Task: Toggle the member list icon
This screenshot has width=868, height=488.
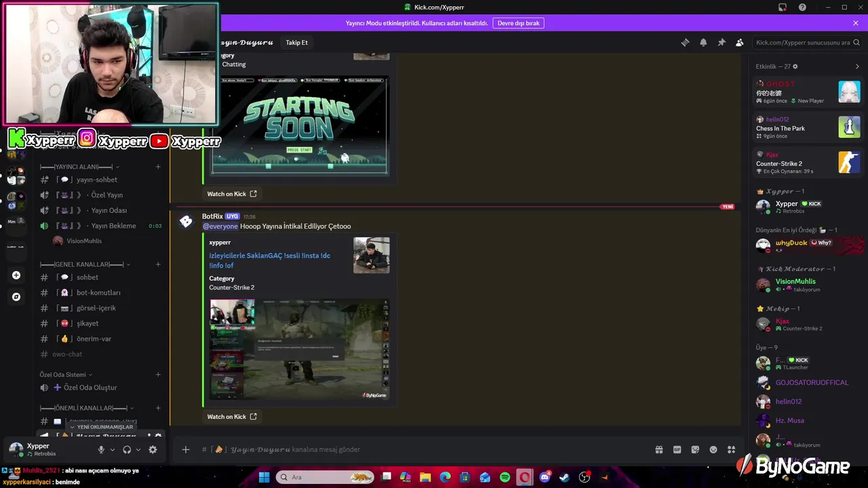Action: (x=740, y=43)
